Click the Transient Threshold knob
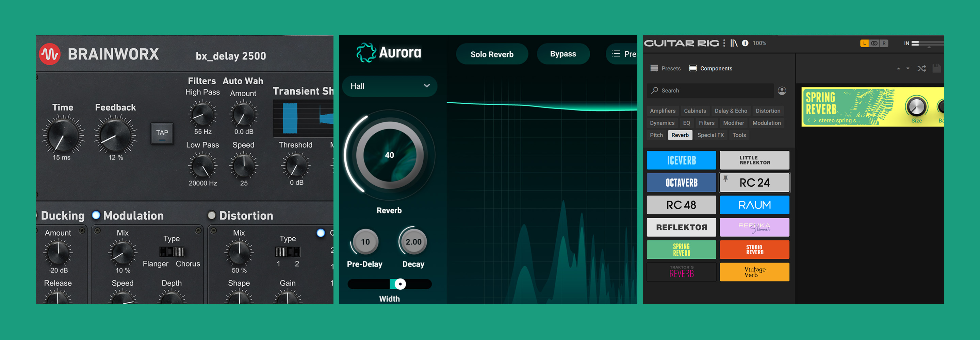The height and width of the screenshot is (340, 980). (x=296, y=166)
